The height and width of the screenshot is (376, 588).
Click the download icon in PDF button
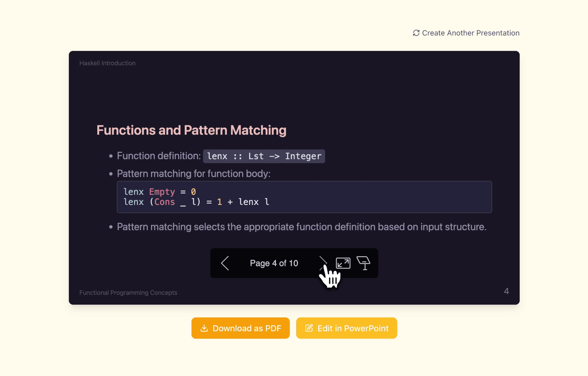click(204, 328)
